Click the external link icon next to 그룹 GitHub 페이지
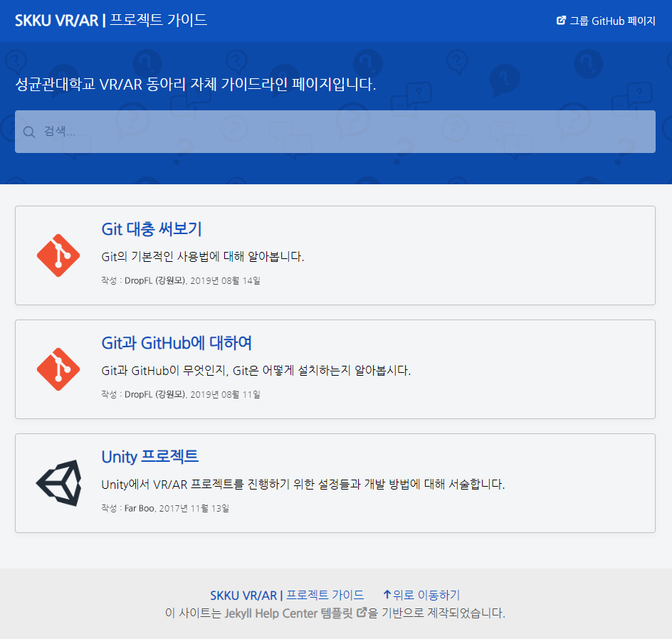The width and height of the screenshot is (672, 639). pos(561,20)
